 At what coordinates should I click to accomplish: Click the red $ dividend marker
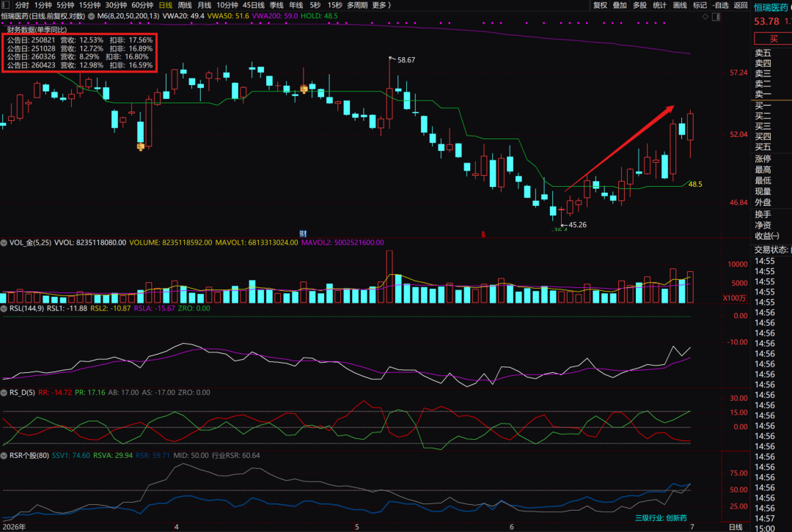(483, 234)
